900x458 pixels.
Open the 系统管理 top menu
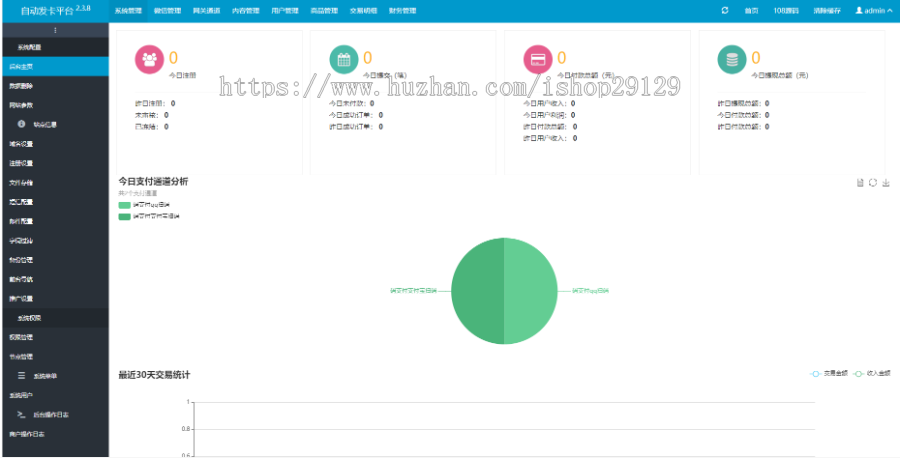[128, 10]
